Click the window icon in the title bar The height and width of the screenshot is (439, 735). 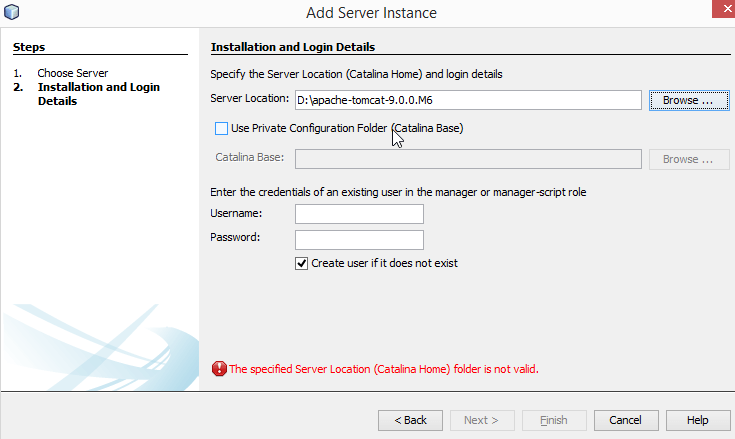coord(13,12)
